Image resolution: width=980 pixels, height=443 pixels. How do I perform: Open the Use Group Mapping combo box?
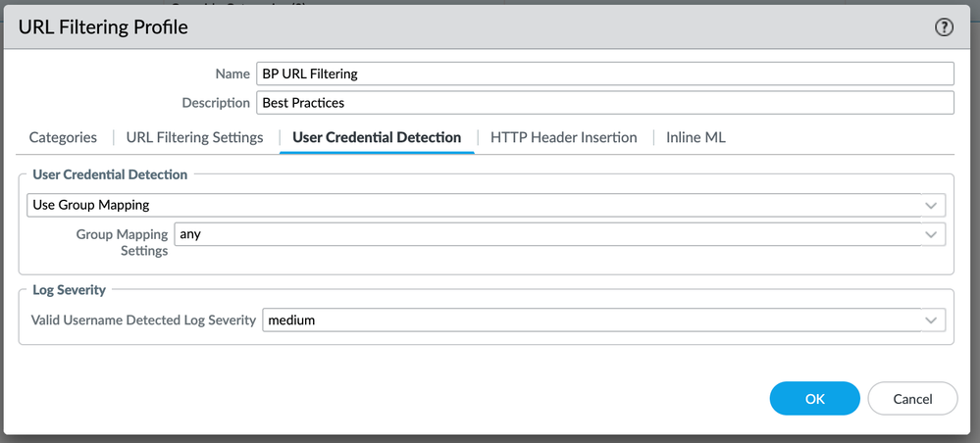point(471,205)
